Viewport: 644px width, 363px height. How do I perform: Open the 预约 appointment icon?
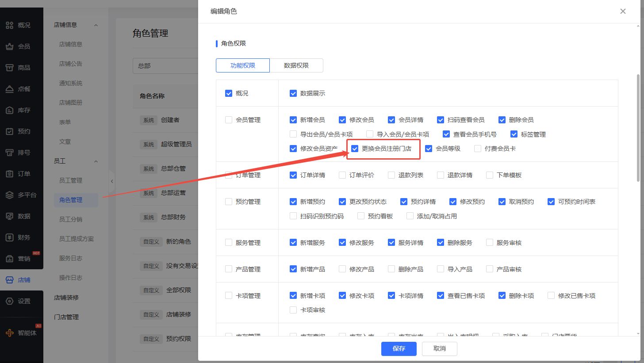pyautogui.click(x=10, y=131)
